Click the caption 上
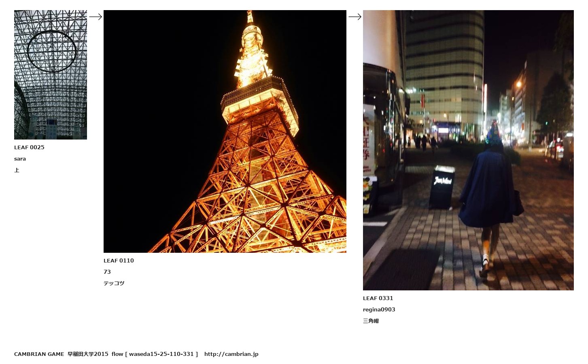This screenshot has height=364, width=588. (x=17, y=170)
